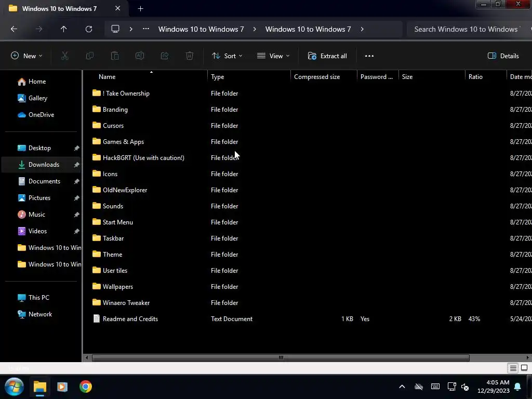The image size is (532, 399).
Task: Open the See more ellipsis menu in toolbar
Action: point(369,56)
